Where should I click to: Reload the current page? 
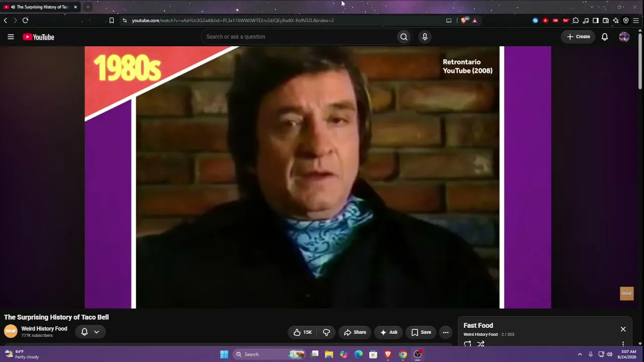[x=25, y=21]
